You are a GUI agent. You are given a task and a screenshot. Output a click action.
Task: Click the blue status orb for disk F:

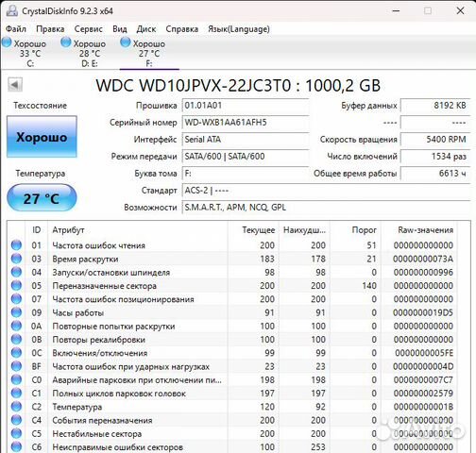point(126,42)
